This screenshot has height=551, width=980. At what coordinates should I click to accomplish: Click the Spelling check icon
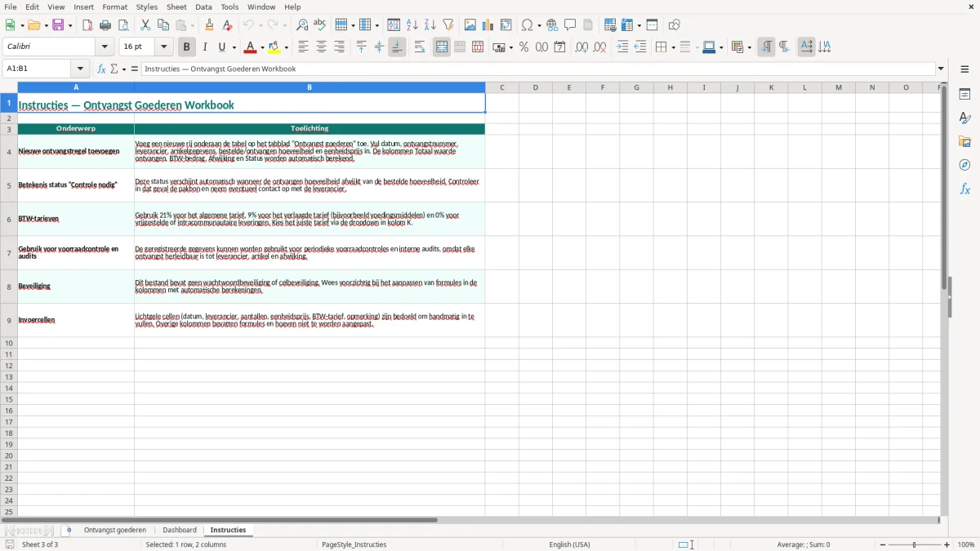pos(319,25)
